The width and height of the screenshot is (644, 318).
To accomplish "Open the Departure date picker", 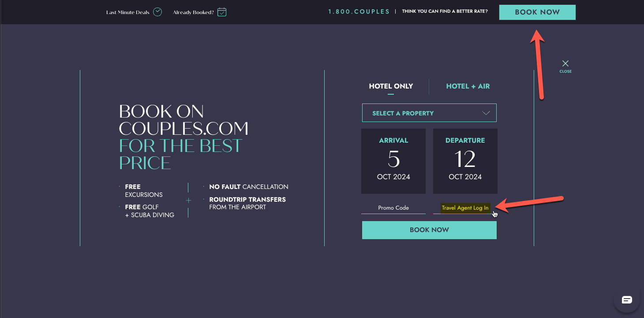I will (465, 161).
